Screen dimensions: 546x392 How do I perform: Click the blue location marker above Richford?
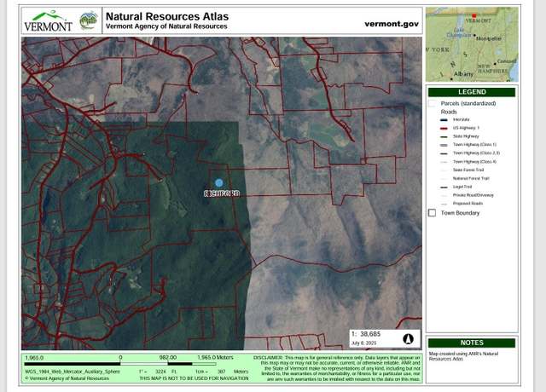218,183
